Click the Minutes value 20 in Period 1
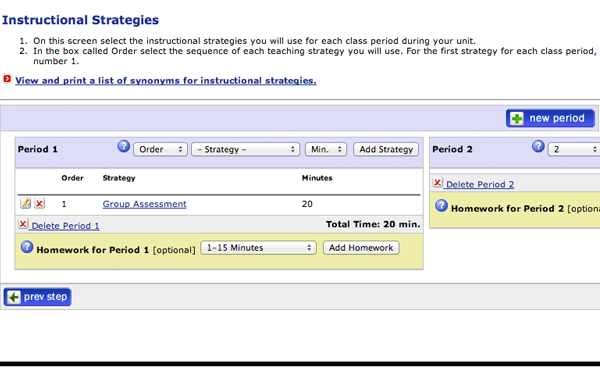 pos(307,204)
